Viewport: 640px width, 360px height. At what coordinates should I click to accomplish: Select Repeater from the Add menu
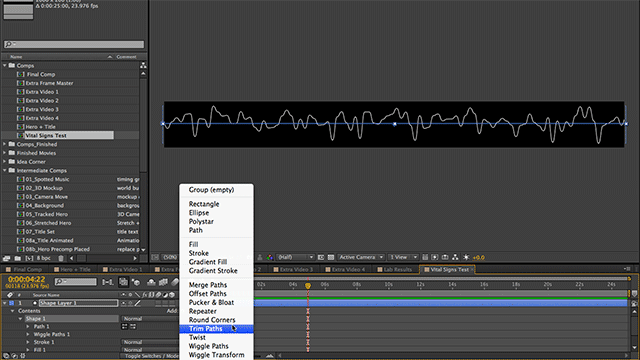click(x=216, y=311)
